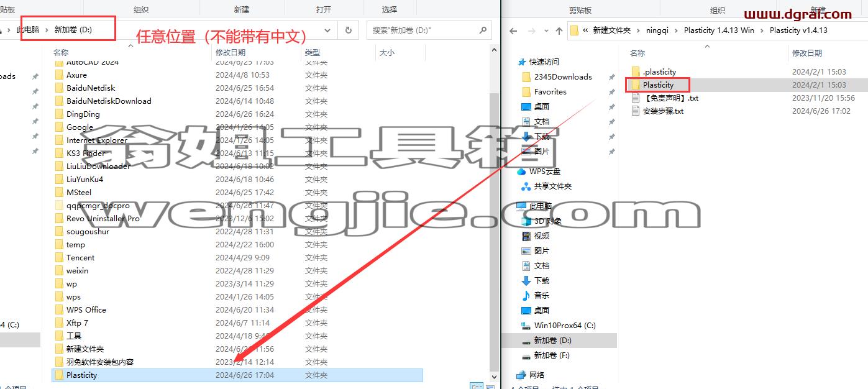
Task: Click ningqi in right breadcrumb path
Action: [657, 30]
